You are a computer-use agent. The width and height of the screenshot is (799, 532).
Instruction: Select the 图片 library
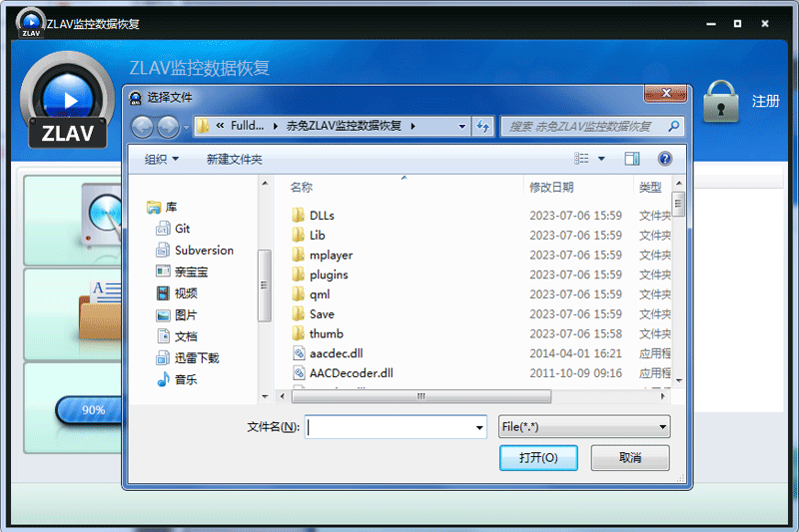[x=177, y=315]
